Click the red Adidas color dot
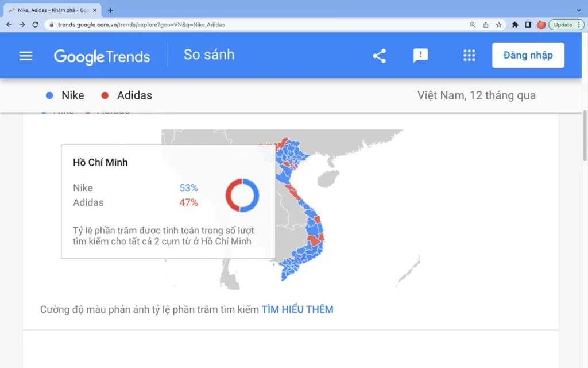The image size is (588, 368). [x=105, y=95]
